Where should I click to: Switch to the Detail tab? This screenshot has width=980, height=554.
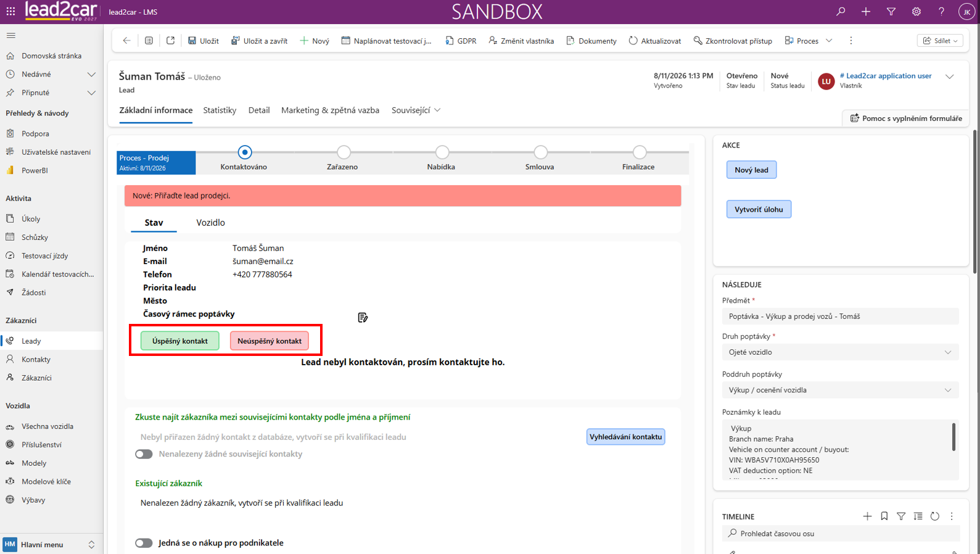(259, 110)
